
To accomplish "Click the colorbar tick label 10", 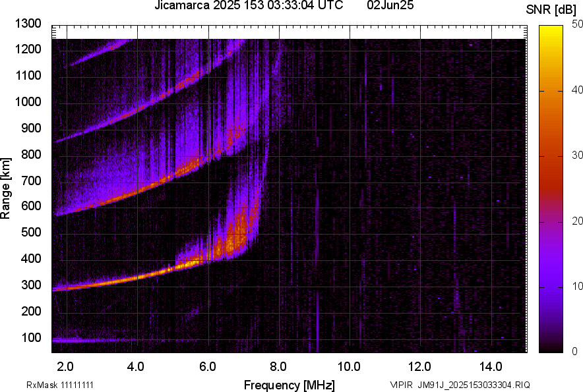I will (x=577, y=287).
